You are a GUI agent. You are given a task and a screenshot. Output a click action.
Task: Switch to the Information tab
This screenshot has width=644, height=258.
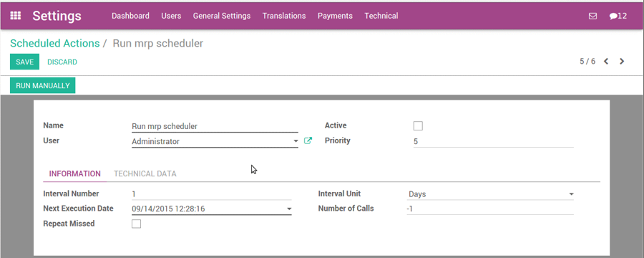pyautogui.click(x=74, y=173)
